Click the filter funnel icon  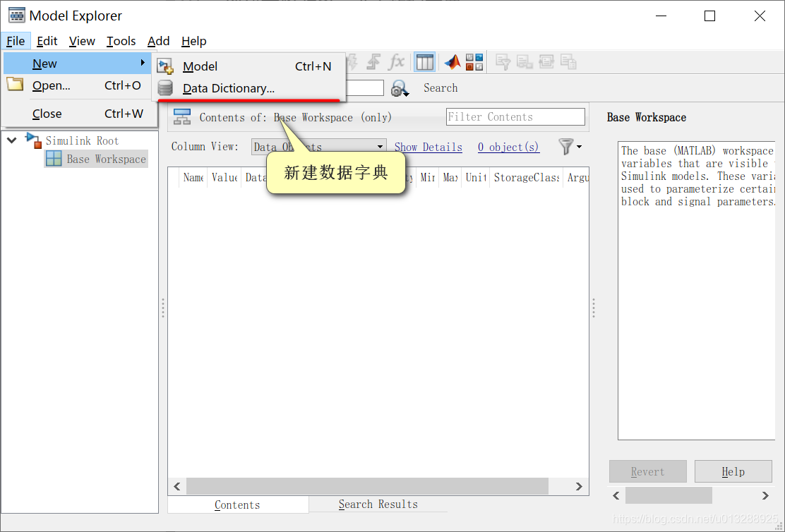point(569,147)
